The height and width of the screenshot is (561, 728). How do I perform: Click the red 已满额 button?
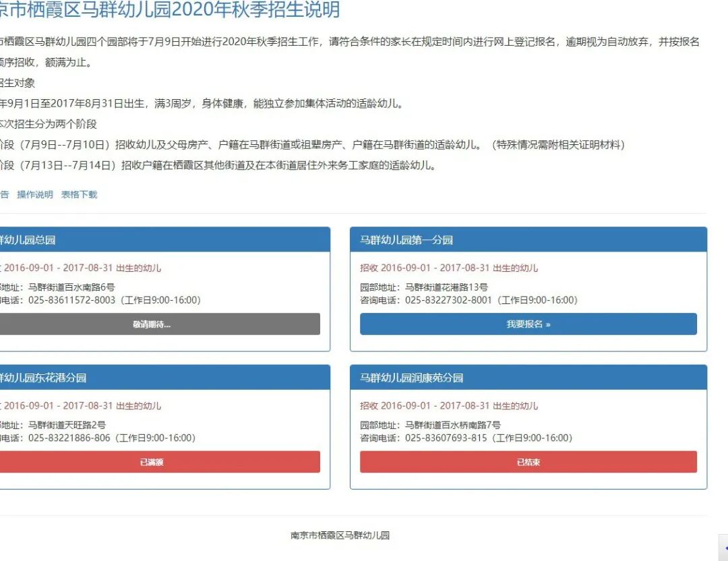160,462
